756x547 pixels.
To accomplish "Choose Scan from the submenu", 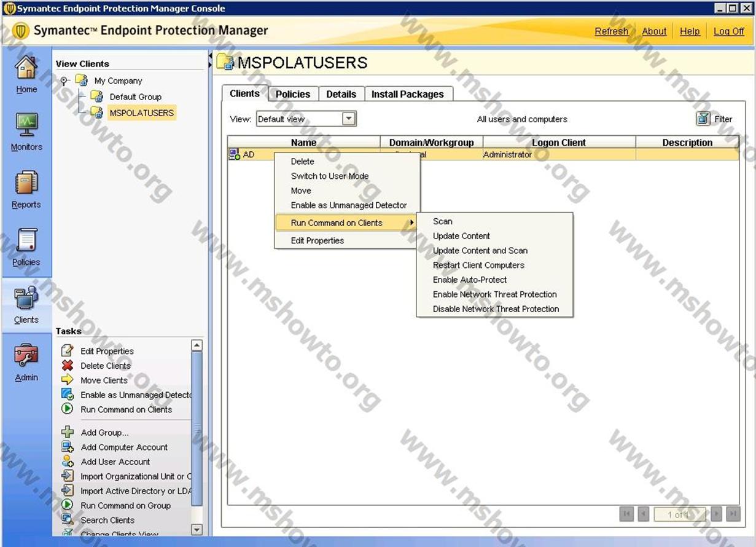I will (x=494, y=221).
